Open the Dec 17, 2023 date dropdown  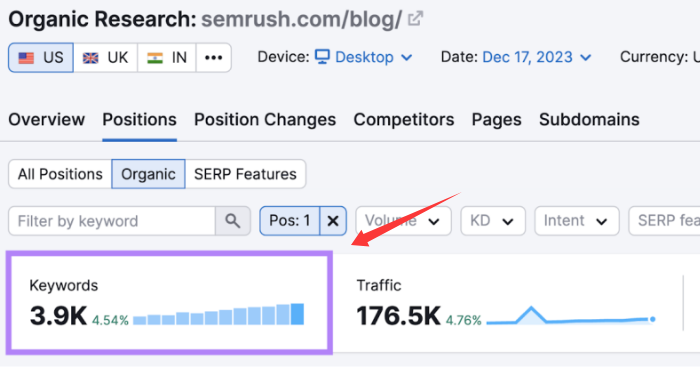[537, 57]
